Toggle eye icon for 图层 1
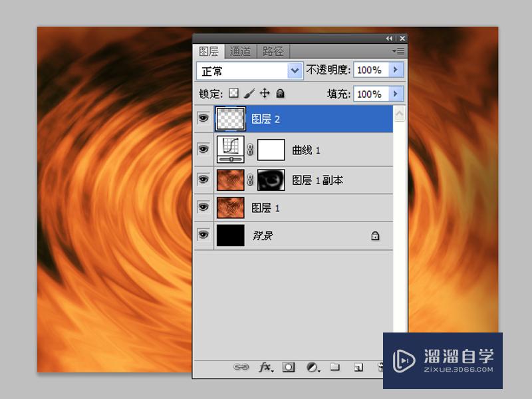 (203, 207)
